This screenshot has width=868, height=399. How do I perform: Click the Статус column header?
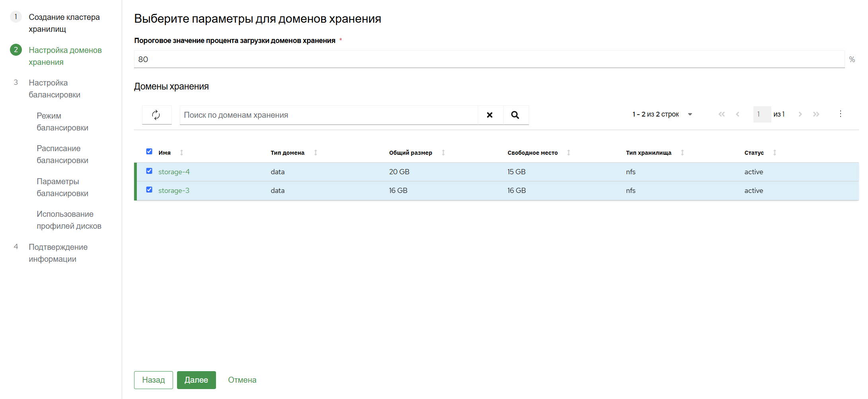[x=754, y=153]
